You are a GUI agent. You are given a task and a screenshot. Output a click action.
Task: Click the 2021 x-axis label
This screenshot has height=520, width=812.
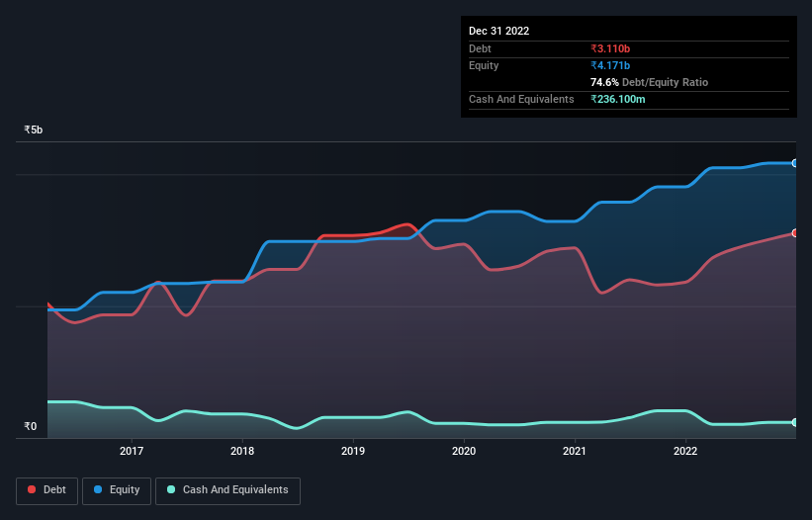tap(575, 451)
